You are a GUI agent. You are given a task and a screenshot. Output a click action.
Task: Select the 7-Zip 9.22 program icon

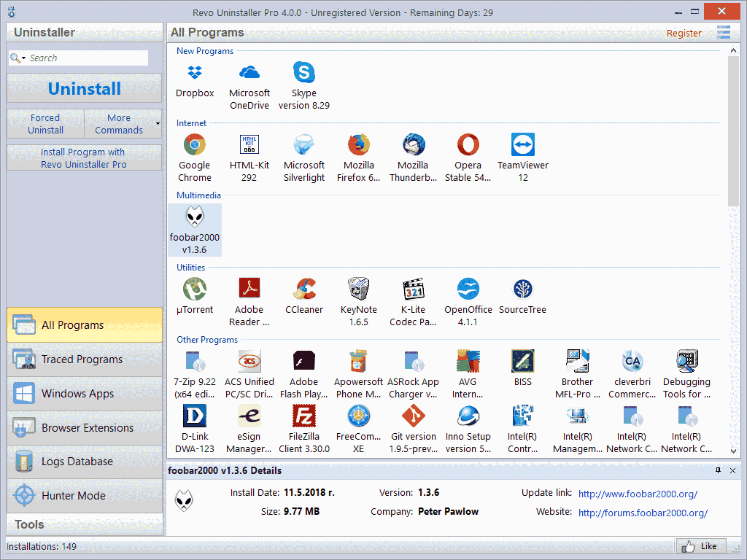click(x=194, y=361)
